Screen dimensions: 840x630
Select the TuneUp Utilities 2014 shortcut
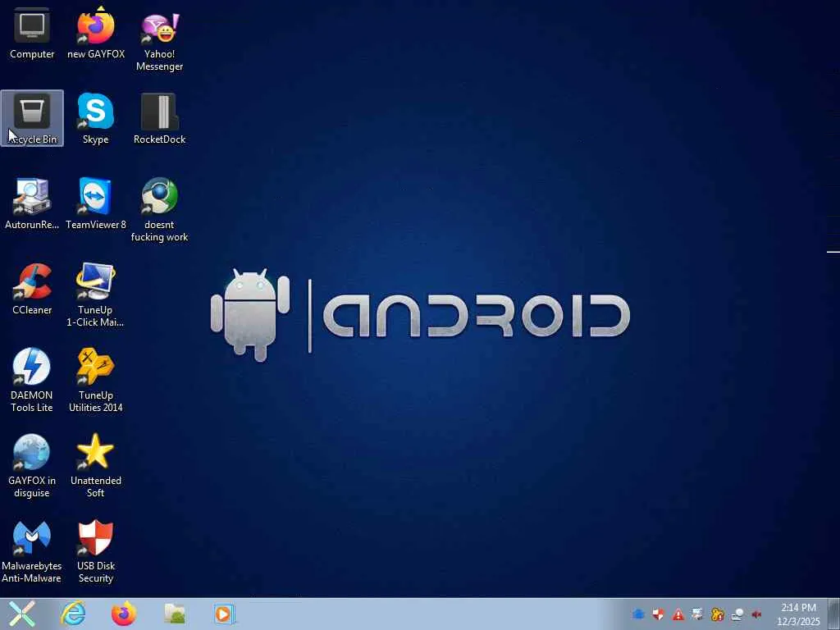96,381
